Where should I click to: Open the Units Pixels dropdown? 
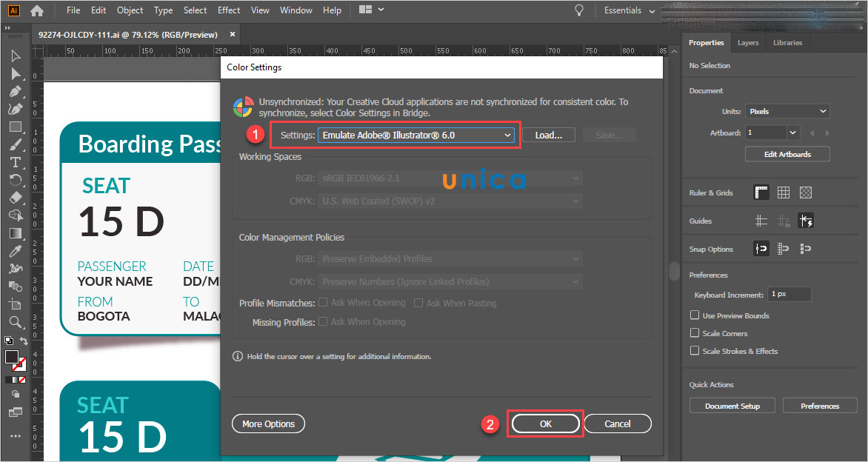coord(787,111)
